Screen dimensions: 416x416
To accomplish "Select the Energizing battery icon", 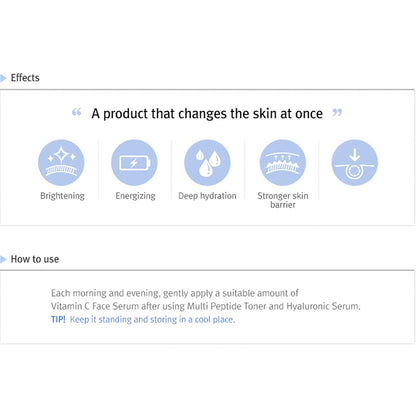I will [134, 163].
